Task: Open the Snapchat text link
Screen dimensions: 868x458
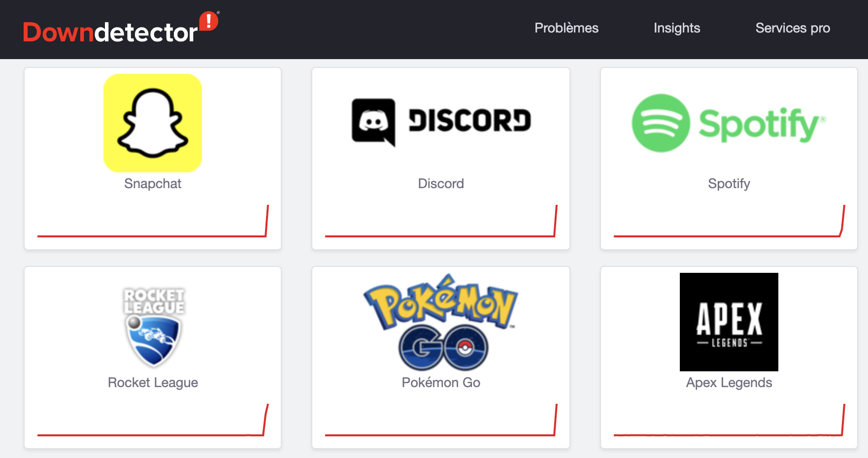Action: [153, 184]
